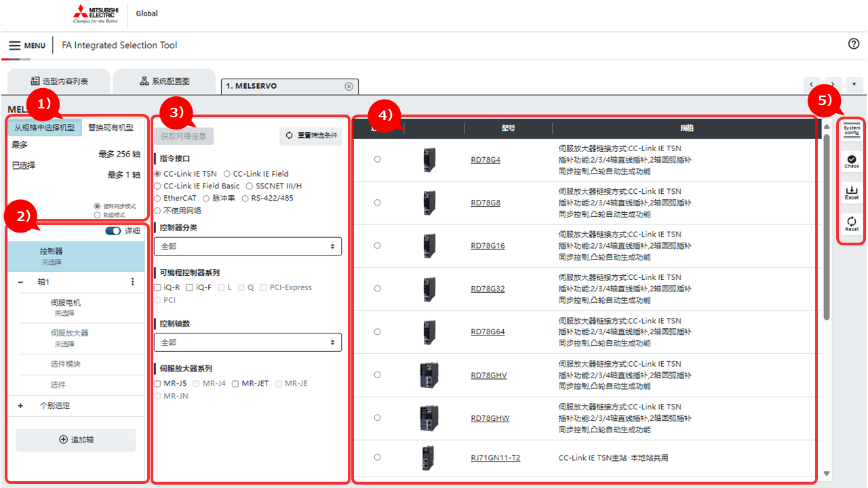Export with the Excel icon
This screenshot has width=868, height=488.
pos(852,192)
